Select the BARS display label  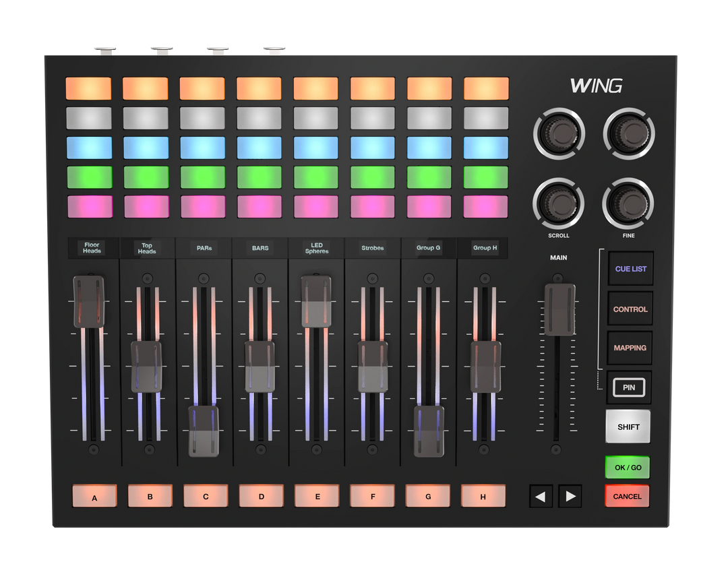(x=260, y=248)
